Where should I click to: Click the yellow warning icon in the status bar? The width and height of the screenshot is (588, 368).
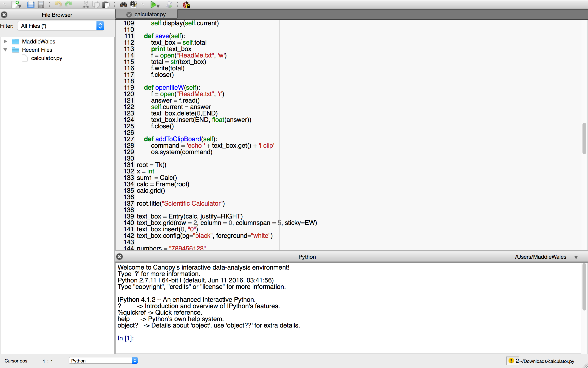click(x=511, y=361)
